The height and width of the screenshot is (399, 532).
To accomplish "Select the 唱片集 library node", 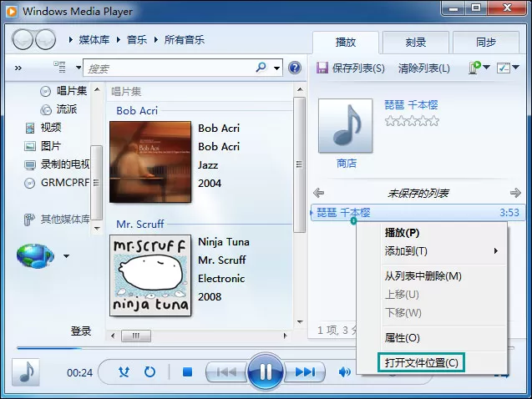I will 63,91.
